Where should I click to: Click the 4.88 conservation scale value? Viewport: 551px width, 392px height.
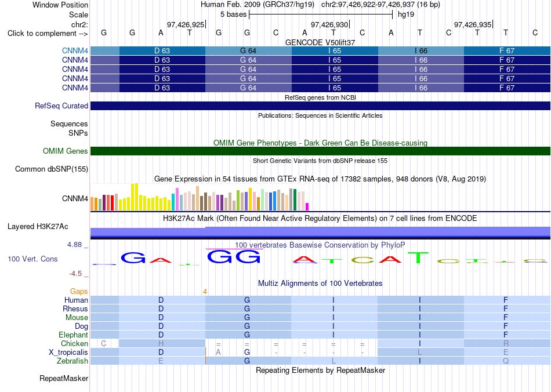[x=74, y=245]
